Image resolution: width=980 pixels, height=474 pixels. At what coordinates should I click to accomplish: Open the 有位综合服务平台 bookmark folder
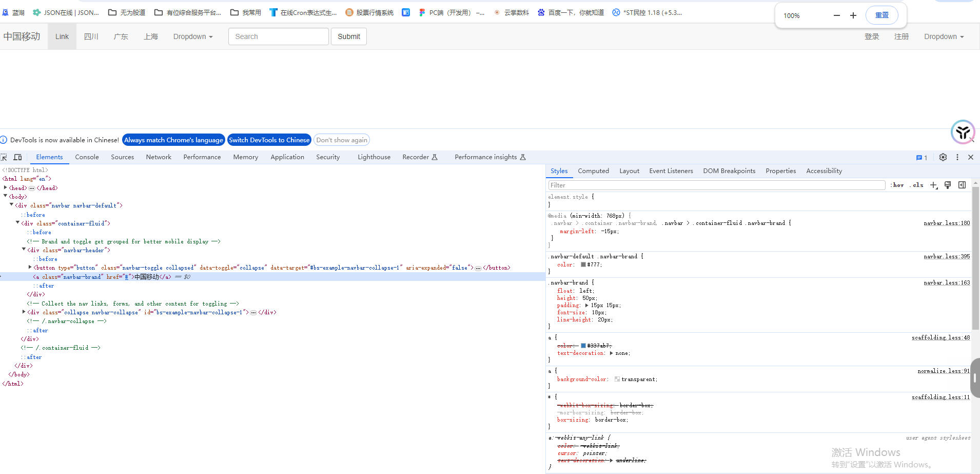tap(188, 13)
